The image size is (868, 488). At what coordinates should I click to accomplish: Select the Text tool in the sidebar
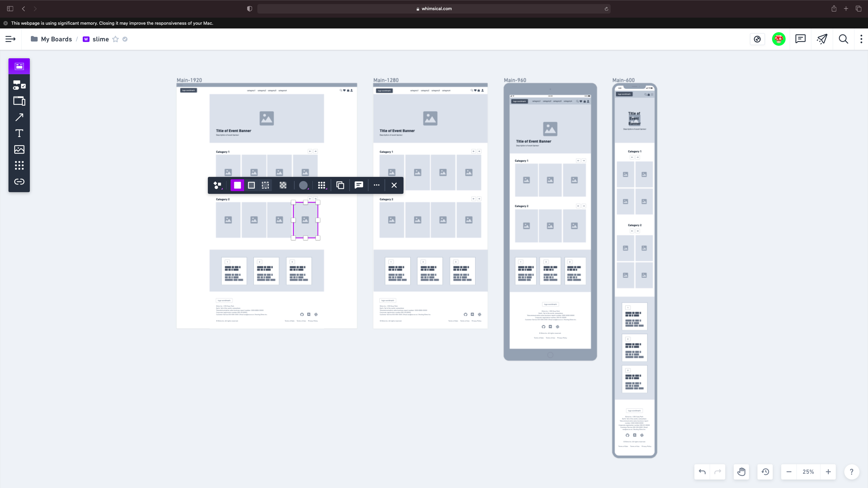click(19, 133)
